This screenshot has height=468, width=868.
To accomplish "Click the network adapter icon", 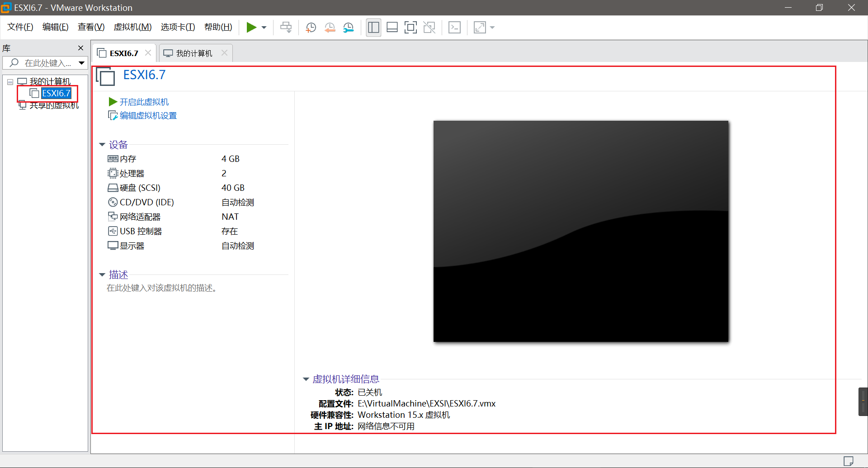I will [x=113, y=216].
